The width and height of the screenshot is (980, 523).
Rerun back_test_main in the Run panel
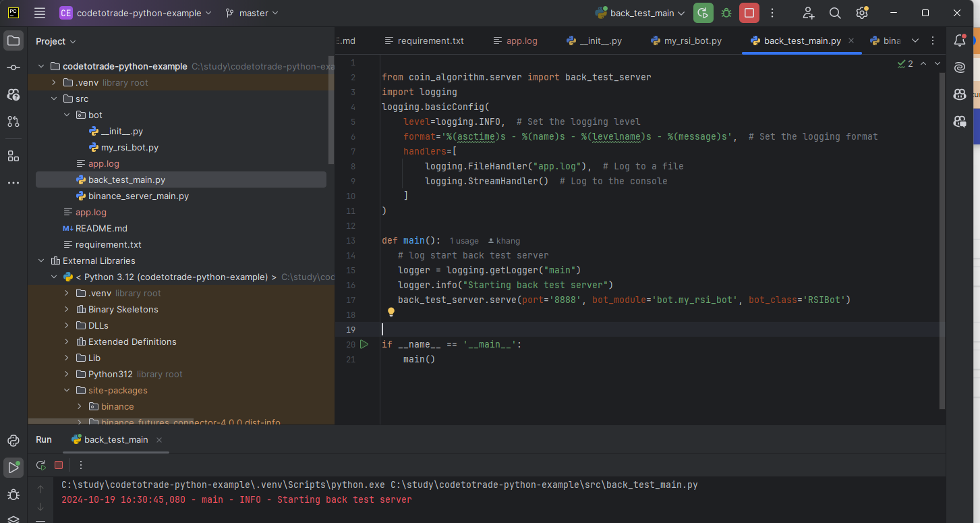pos(40,465)
